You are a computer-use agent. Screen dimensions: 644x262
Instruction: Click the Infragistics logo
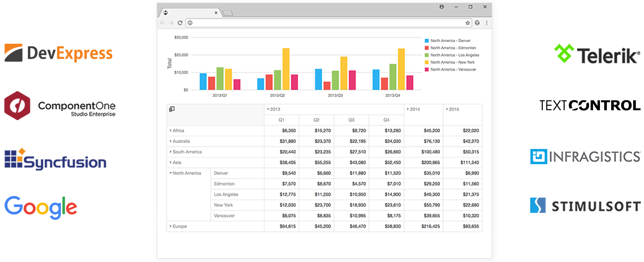585,157
